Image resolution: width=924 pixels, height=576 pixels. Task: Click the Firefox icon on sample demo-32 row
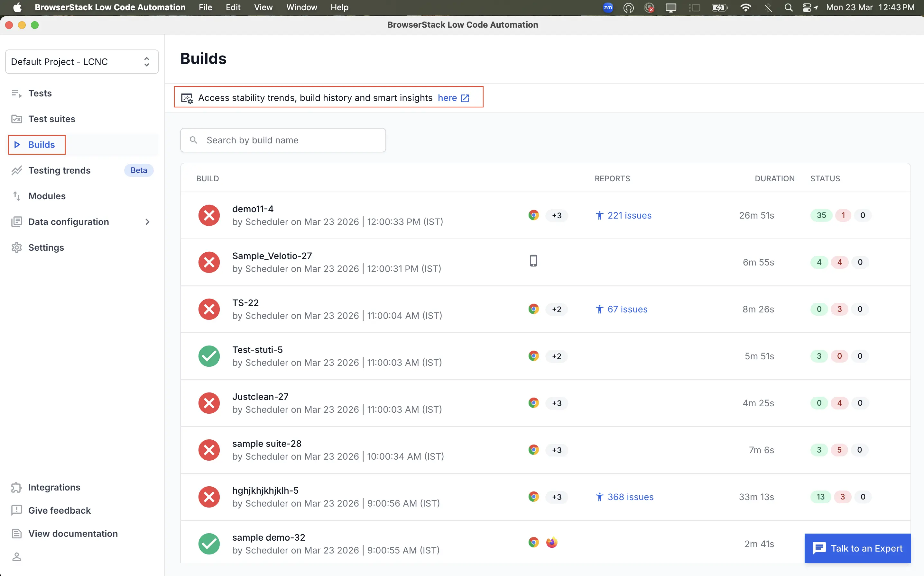click(x=551, y=542)
